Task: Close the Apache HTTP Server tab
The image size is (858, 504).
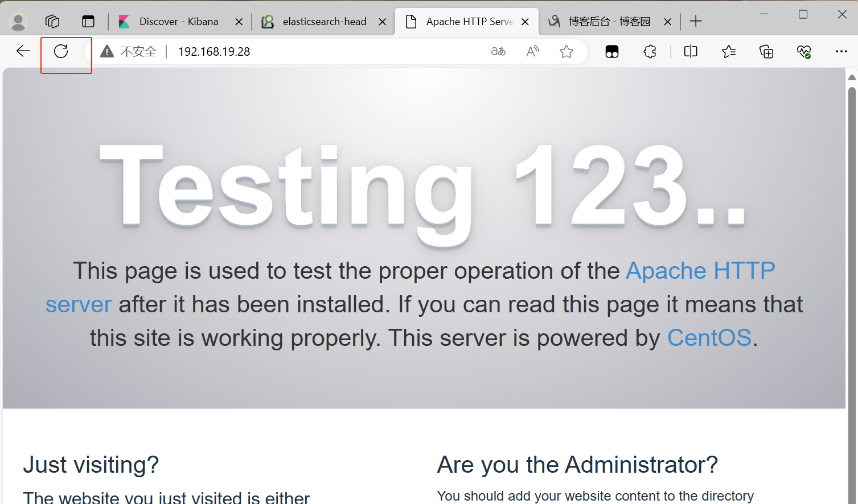Action: click(x=525, y=22)
